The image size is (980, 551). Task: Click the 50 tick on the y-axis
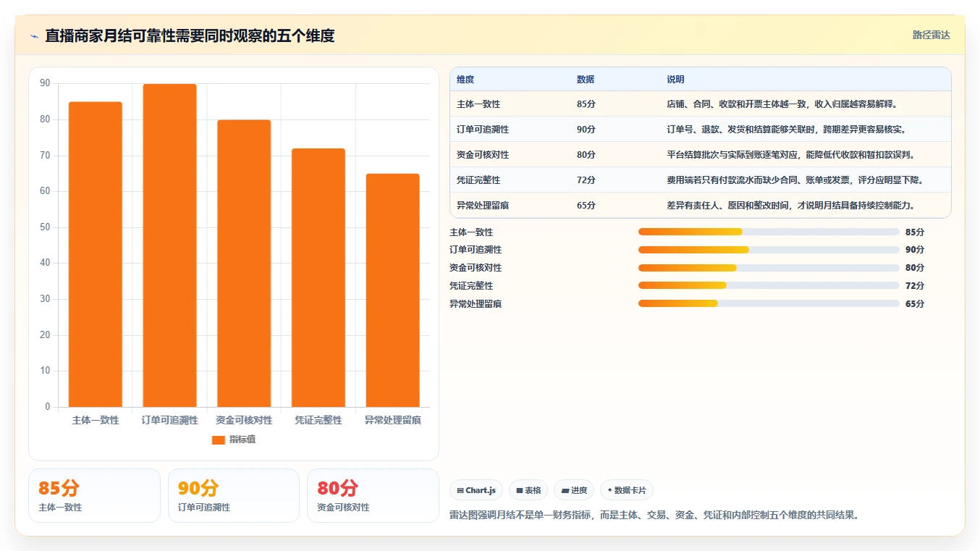(x=46, y=227)
